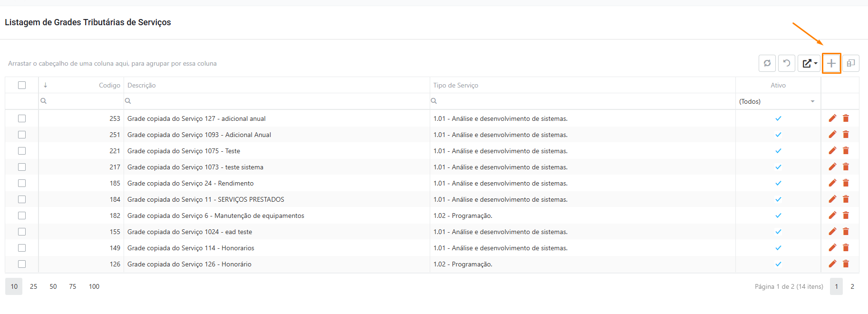Select the checkbox for code 149 row
The height and width of the screenshot is (314, 868).
[22, 248]
